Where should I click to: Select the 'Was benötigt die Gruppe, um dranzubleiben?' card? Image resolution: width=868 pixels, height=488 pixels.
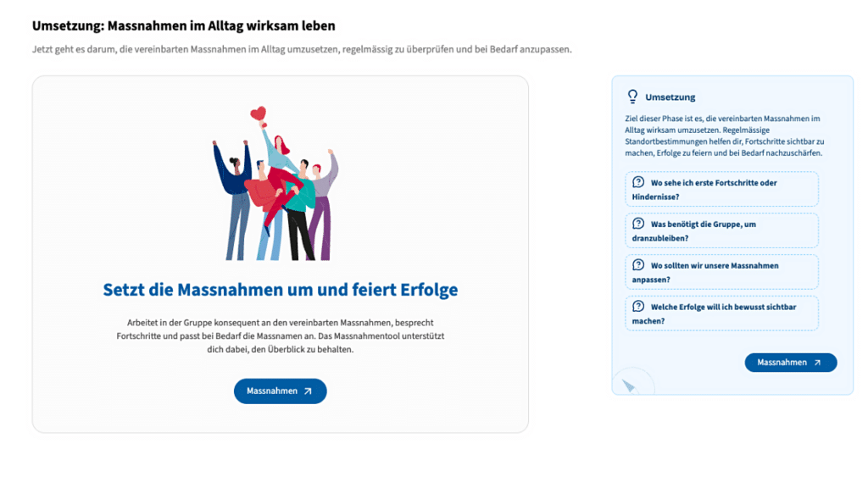(x=721, y=230)
